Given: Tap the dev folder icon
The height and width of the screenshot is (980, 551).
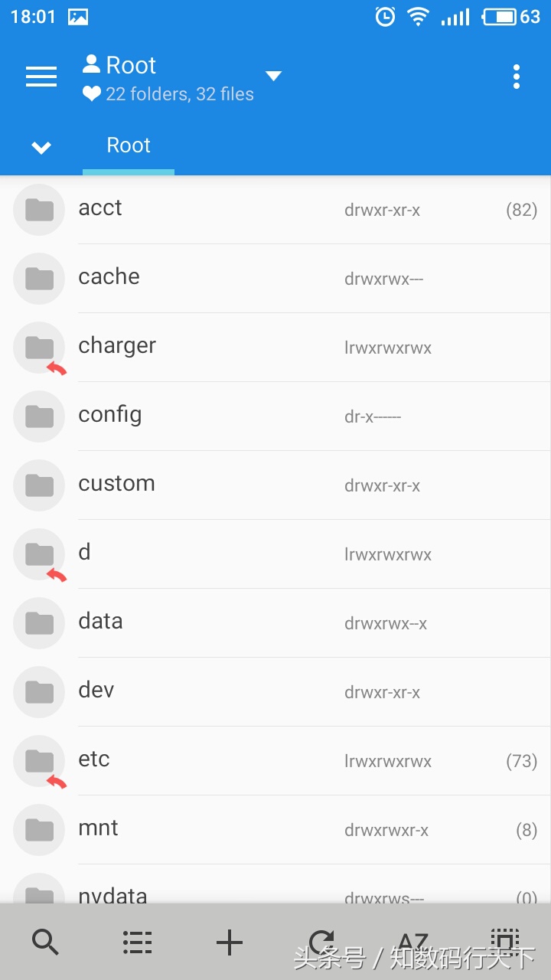Looking at the screenshot, I should pos(39,692).
